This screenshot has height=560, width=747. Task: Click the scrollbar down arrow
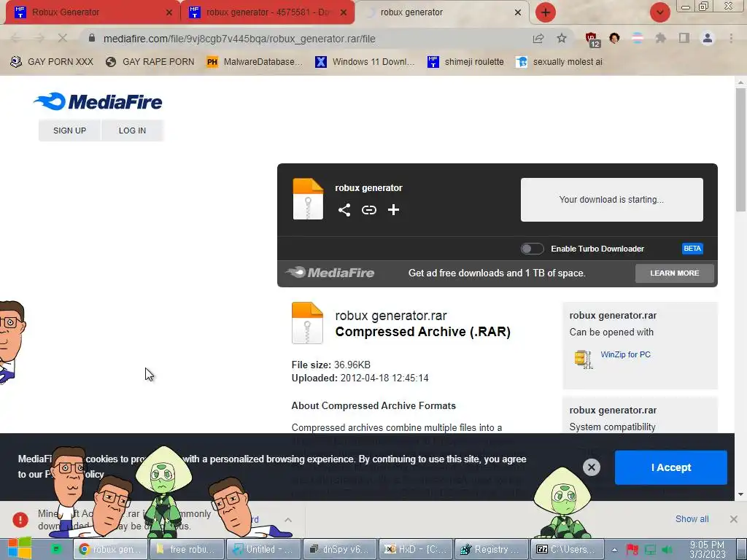[x=741, y=494]
